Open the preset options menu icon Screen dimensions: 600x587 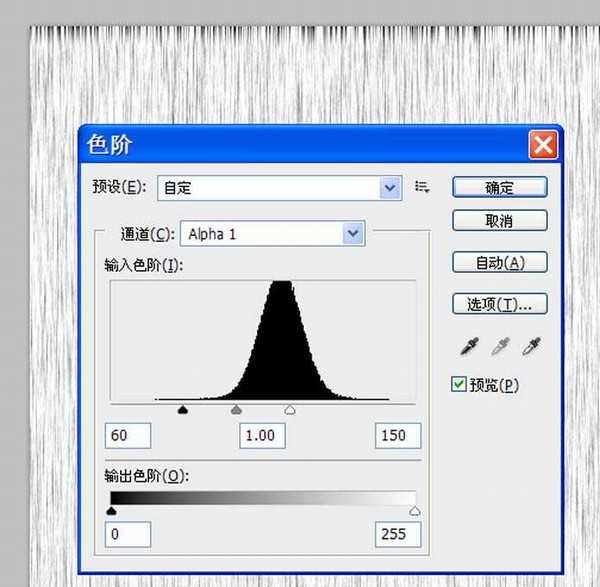pos(422,187)
